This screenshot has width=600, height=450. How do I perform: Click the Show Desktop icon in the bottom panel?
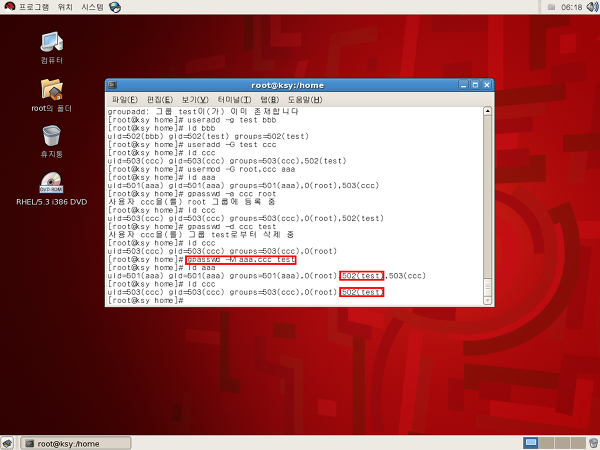[x=8, y=443]
